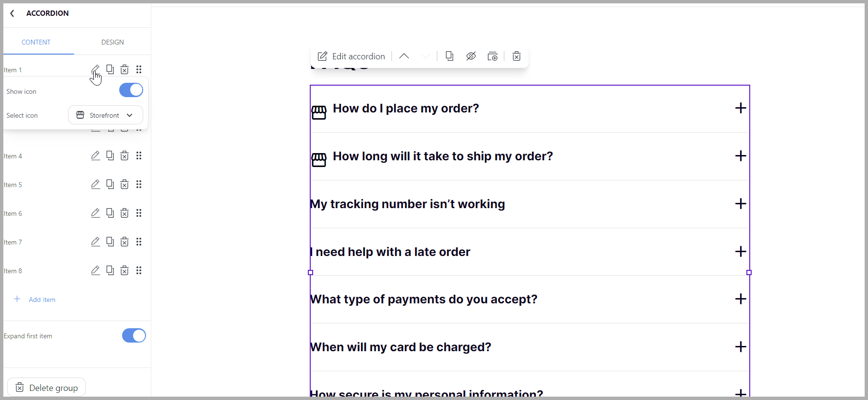Move the accordion block down
The height and width of the screenshot is (400, 868).
coord(425,56)
